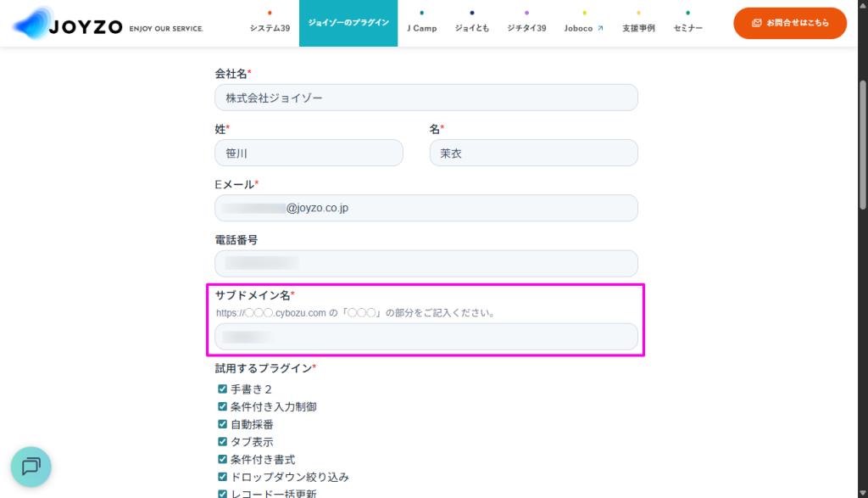
Task: Uncheck the 手書き２ plugin checkbox
Action: click(x=222, y=389)
